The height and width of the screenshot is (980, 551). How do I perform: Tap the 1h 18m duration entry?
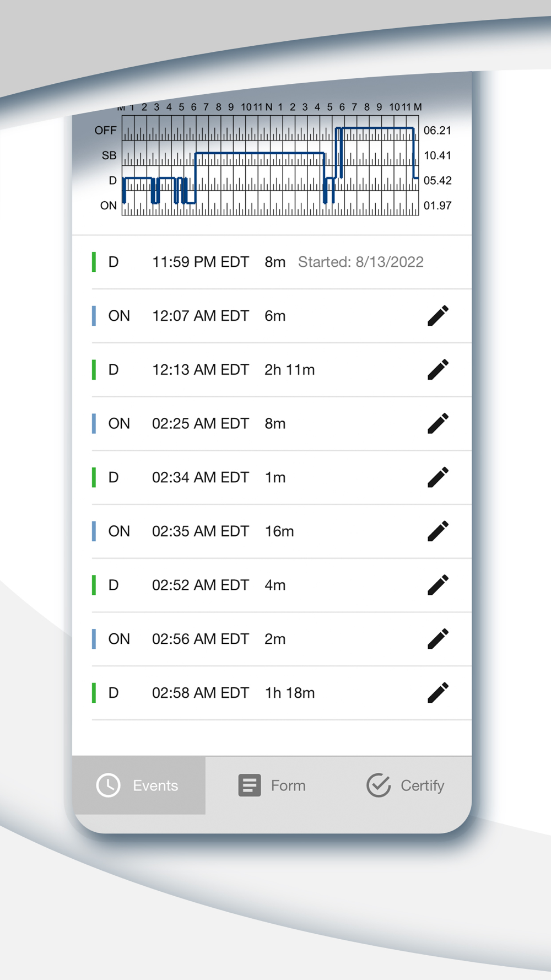[x=290, y=693]
